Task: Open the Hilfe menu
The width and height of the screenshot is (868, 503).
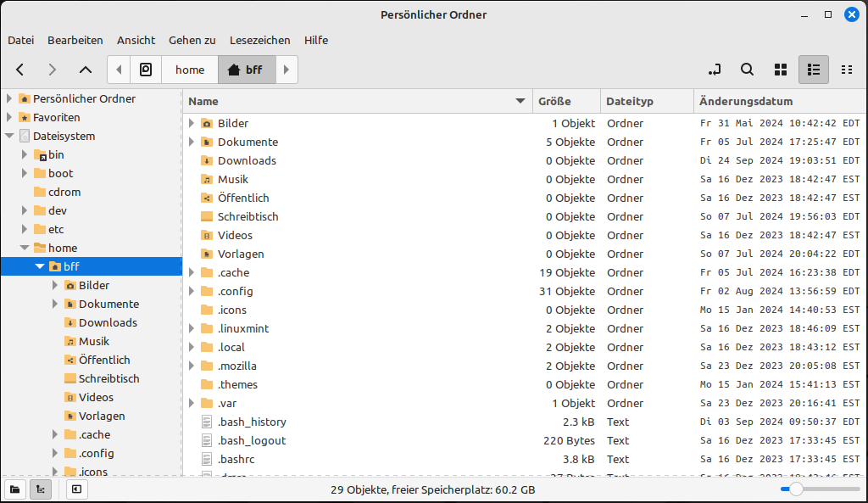Action: coord(316,40)
